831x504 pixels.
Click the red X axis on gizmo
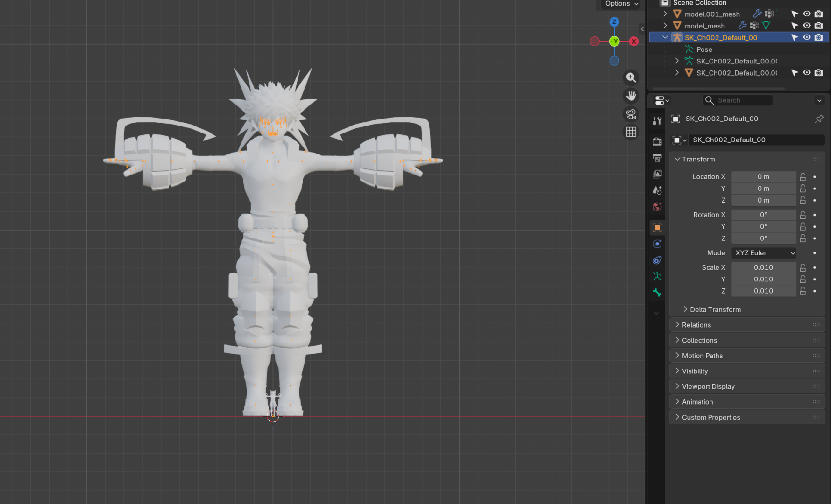point(634,42)
